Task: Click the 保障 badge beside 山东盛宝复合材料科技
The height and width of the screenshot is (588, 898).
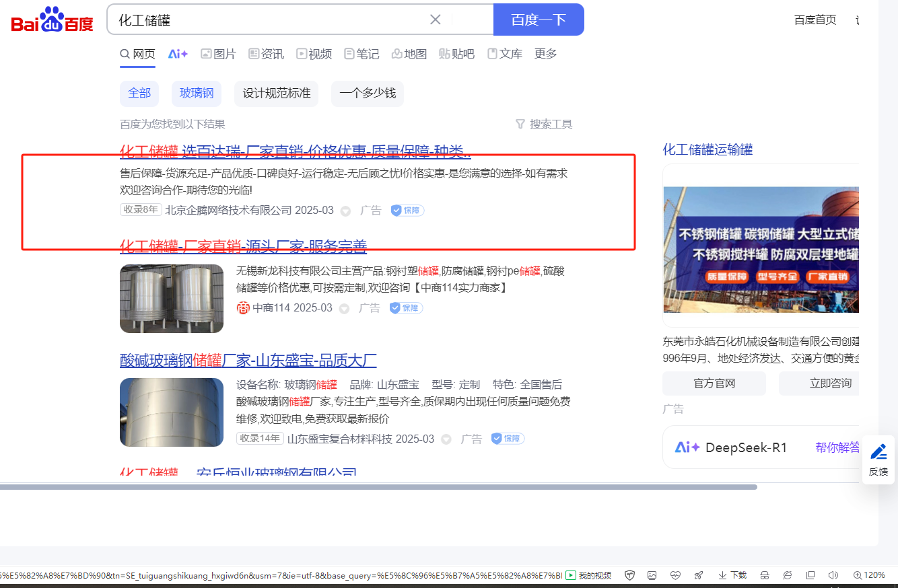Action: click(x=508, y=439)
